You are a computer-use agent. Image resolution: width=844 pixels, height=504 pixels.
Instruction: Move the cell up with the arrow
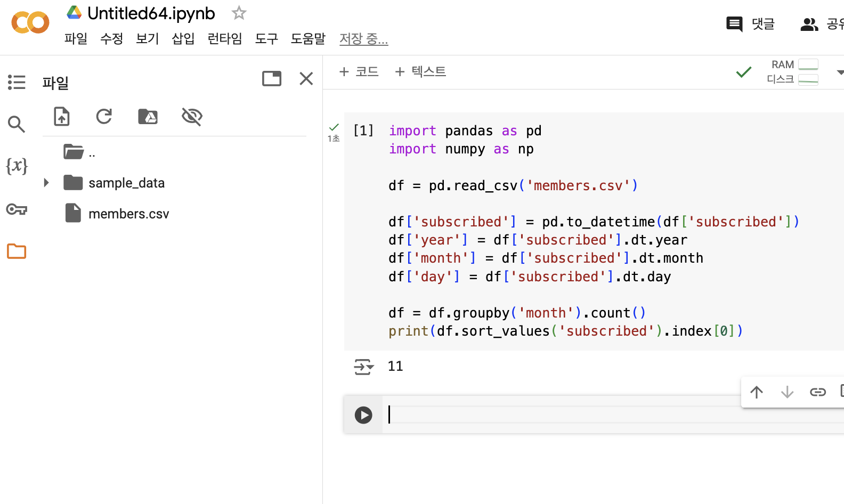tap(757, 392)
